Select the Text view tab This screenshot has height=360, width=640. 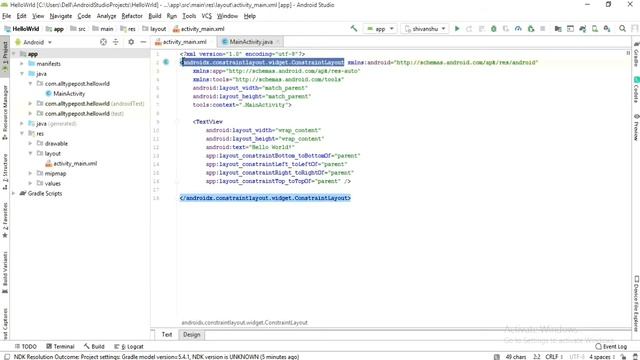click(x=167, y=335)
